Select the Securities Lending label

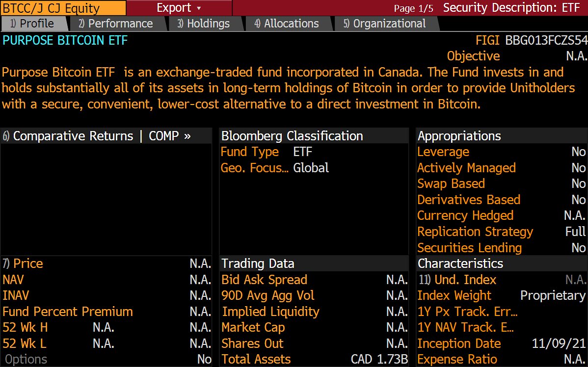tap(470, 248)
